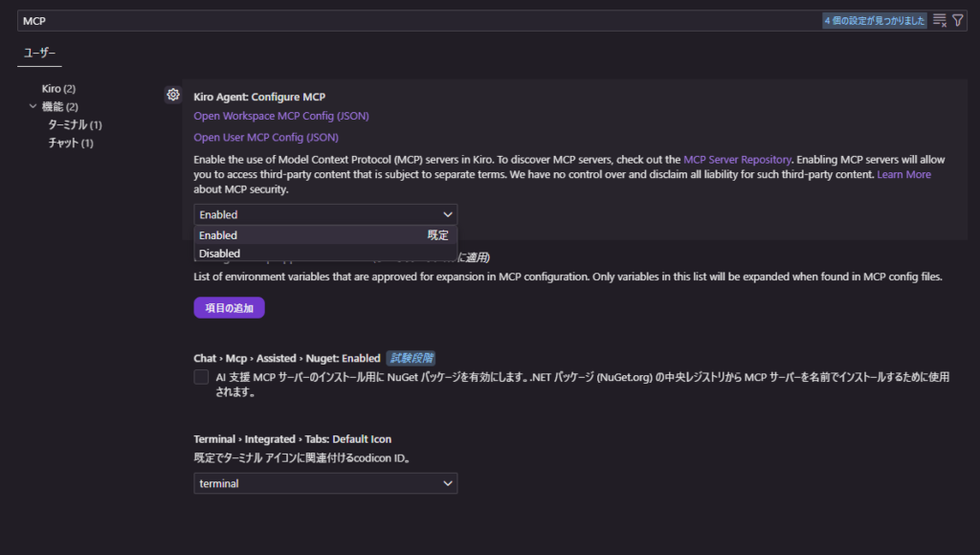Select チャット (1) in the settings tree
980x555 pixels.
click(x=71, y=143)
